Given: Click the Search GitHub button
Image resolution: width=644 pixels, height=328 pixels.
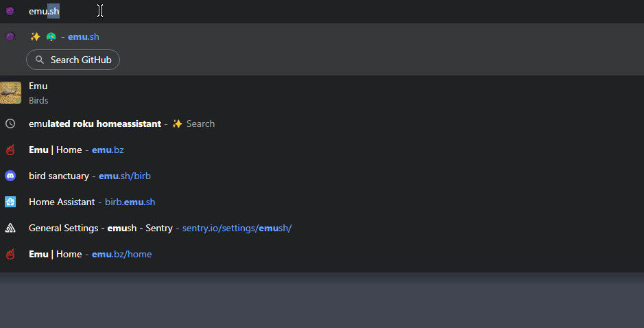Looking at the screenshot, I should 73,60.
